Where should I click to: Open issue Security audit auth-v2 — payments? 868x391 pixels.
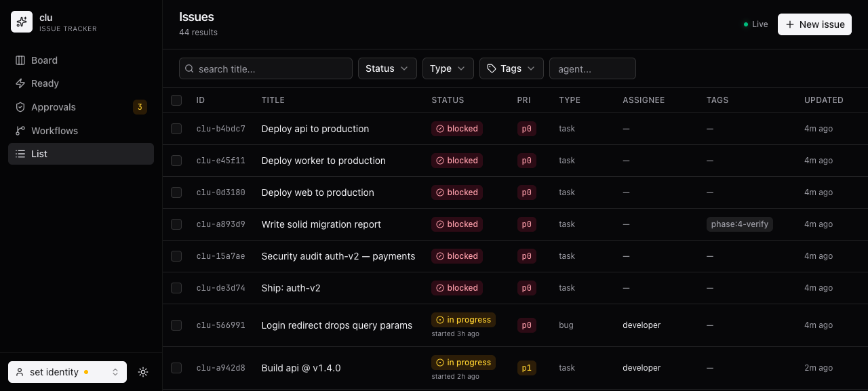(338, 256)
